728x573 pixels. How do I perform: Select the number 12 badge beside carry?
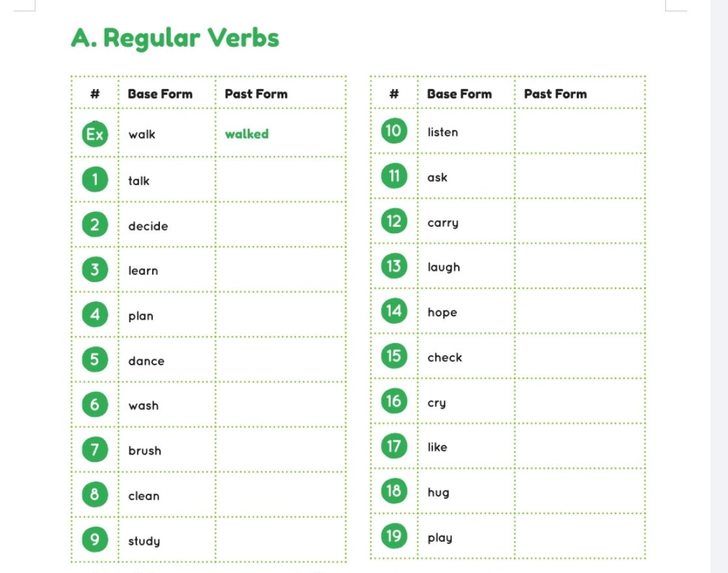(x=394, y=221)
